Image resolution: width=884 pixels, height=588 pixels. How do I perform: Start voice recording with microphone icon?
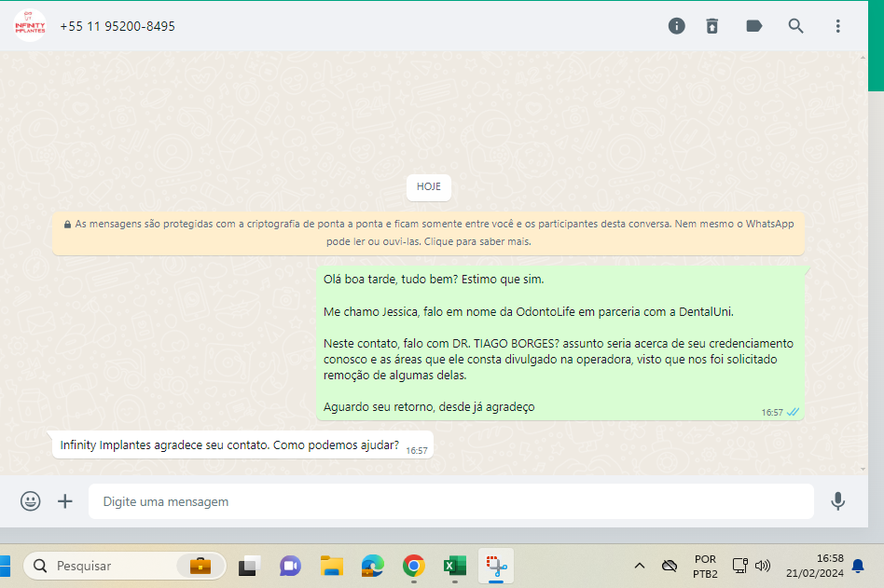pos(837,500)
